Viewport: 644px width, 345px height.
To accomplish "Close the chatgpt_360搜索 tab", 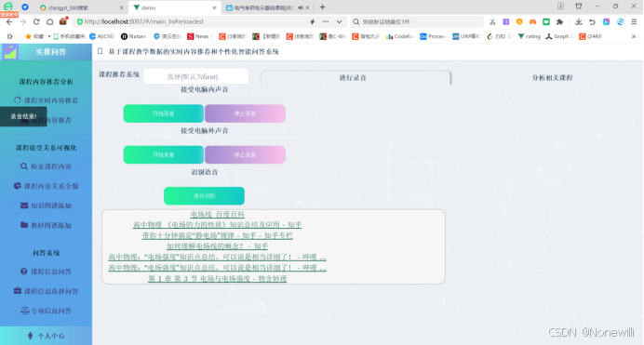I will 122,7.
